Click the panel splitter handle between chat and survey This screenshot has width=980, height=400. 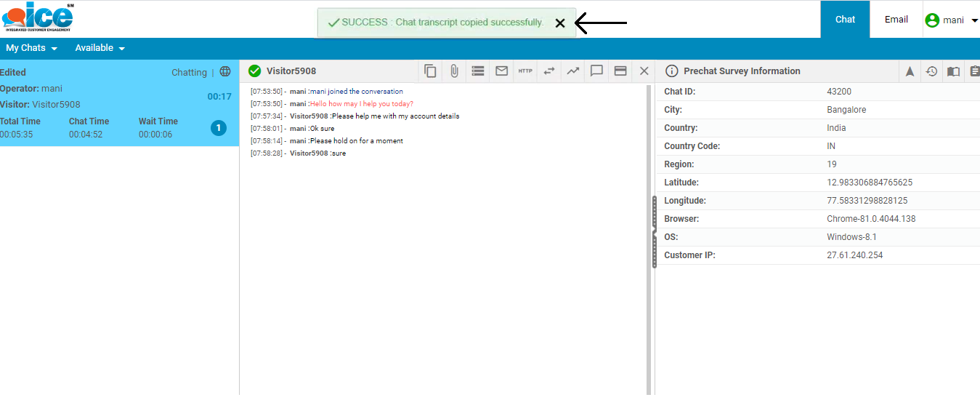click(x=654, y=233)
